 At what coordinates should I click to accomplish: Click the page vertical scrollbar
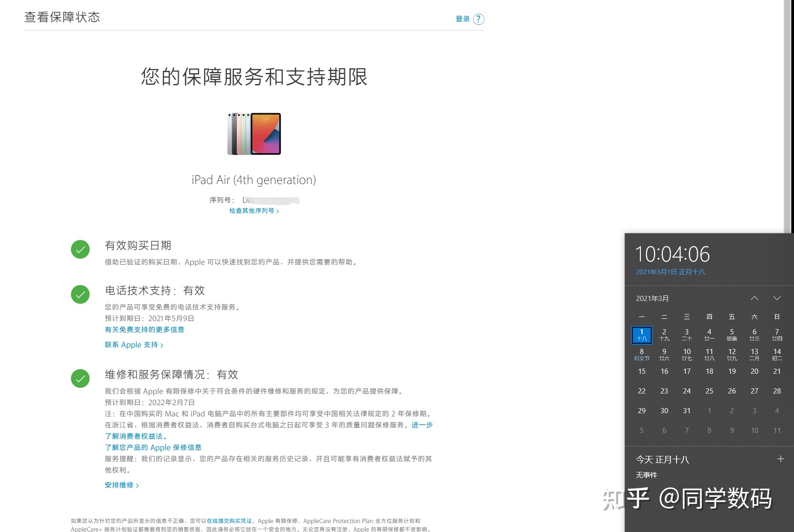pos(787,116)
